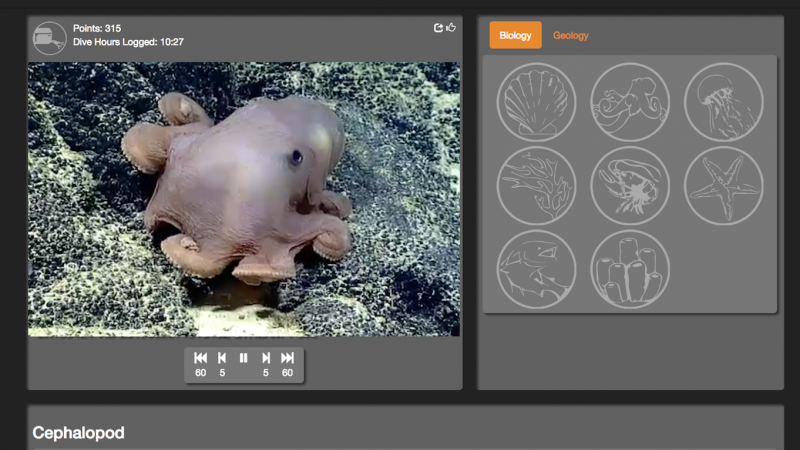
Task: Select the shark fish icon
Action: (x=536, y=269)
